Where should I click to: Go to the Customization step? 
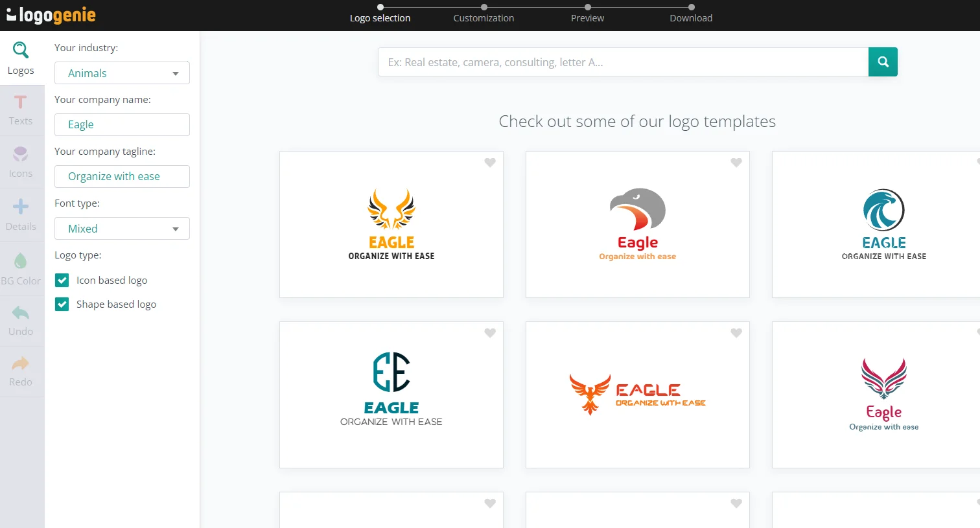click(x=484, y=18)
